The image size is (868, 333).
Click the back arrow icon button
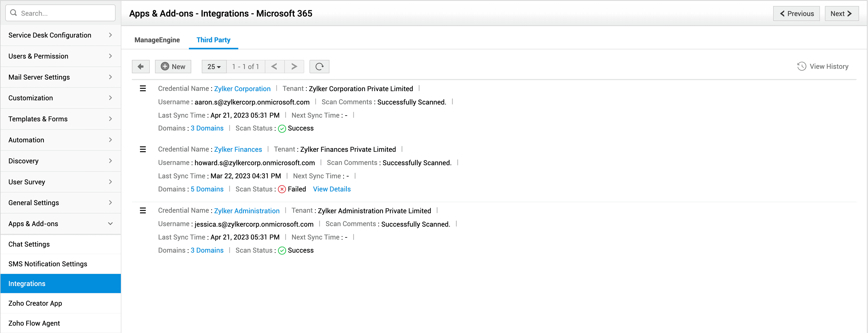tap(141, 66)
